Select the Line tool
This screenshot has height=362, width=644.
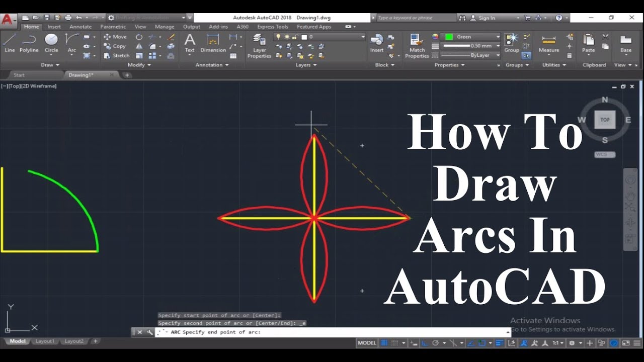point(10,43)
